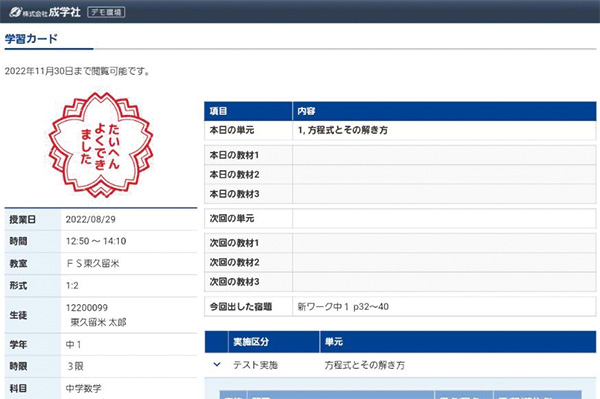Click the 本日の教材2 row label
This screenshot has height=399, width=600.
tap(234, 174)
